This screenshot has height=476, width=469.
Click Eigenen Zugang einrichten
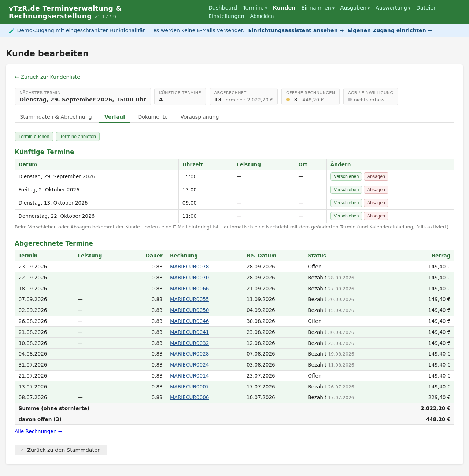tap(390, 30)
